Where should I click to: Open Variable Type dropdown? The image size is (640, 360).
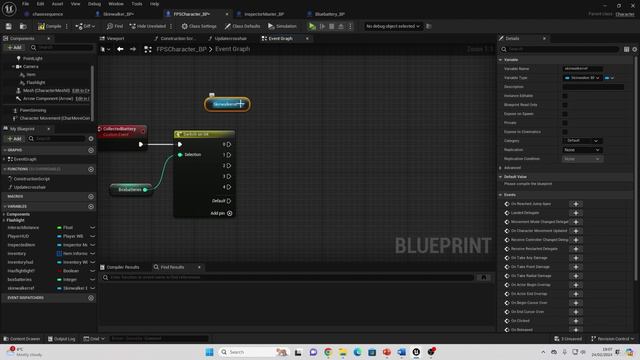click(582, 78)
